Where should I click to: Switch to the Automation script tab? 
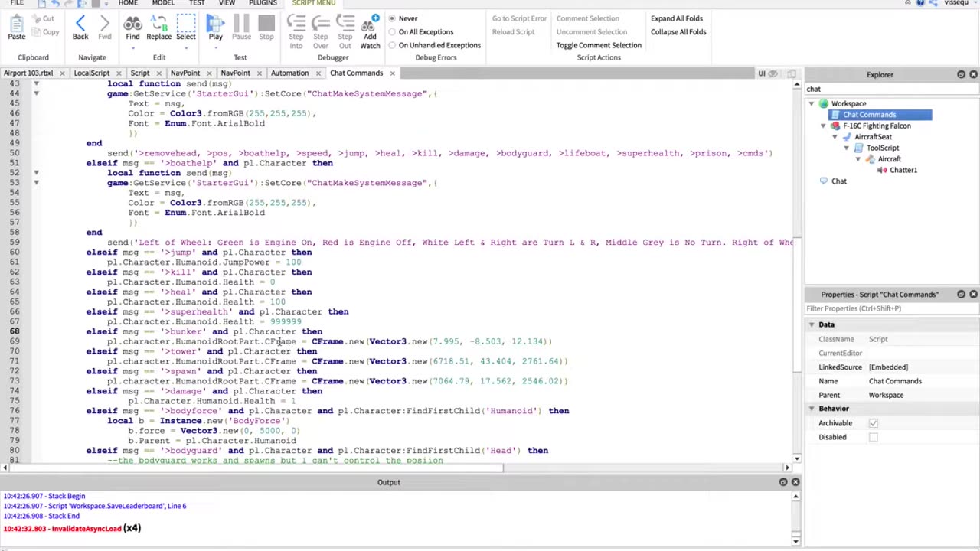(x=289, y=73)
